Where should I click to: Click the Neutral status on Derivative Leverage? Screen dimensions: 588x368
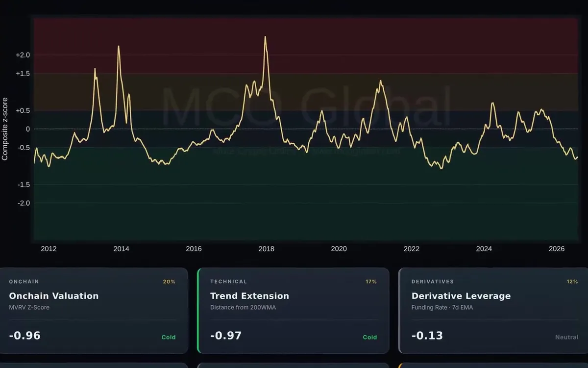coord(566,337)
